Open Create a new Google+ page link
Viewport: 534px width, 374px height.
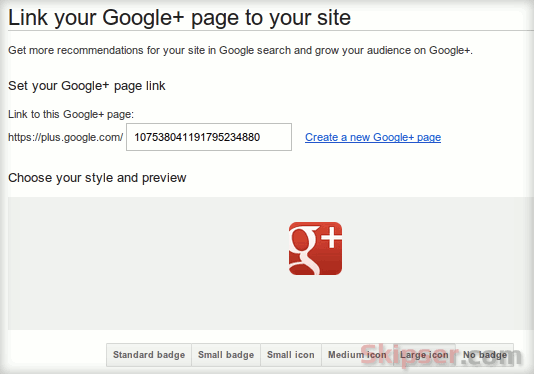point(373,137)
